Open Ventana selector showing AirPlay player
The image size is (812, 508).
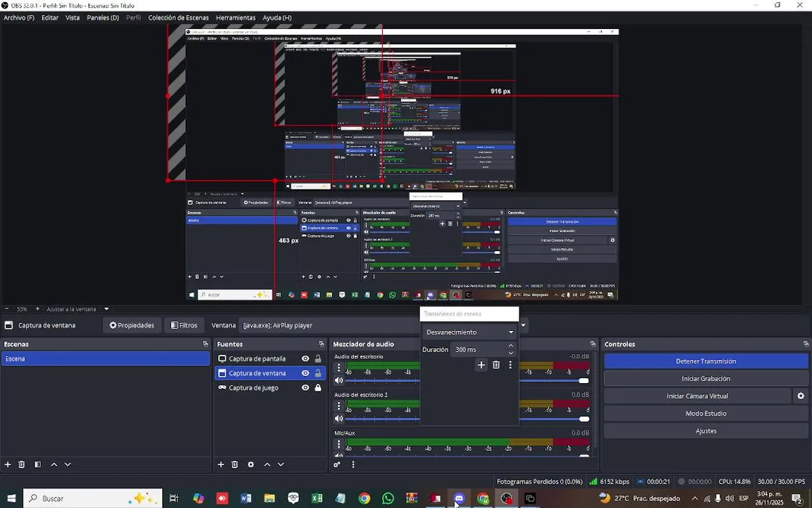click(383, 325)
